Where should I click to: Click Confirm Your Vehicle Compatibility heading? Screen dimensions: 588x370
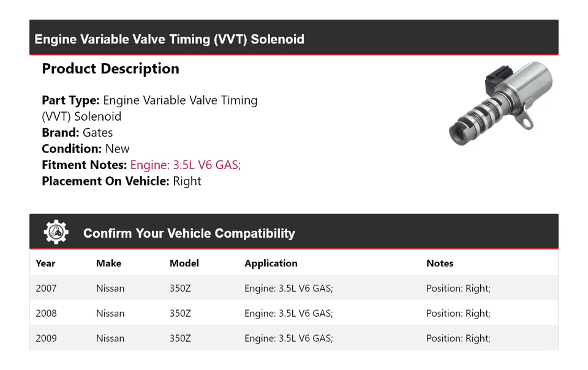[189, 233]
